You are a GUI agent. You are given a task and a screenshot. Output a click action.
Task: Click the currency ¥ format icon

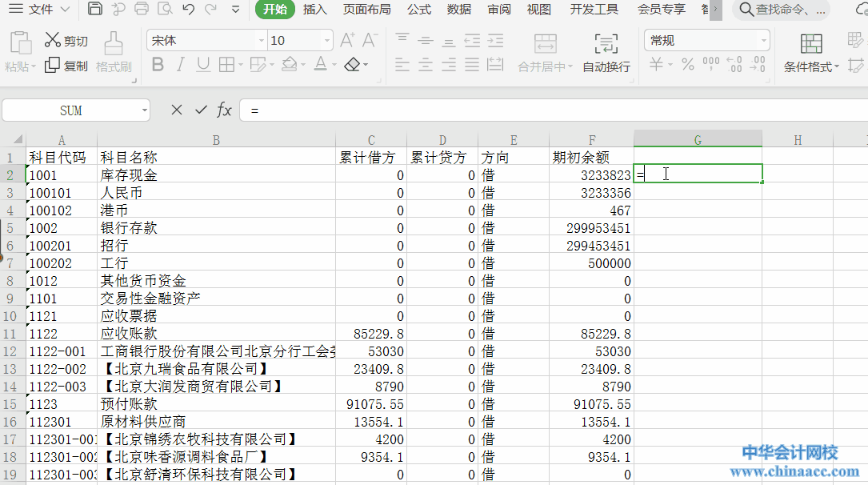coord(657,64)
